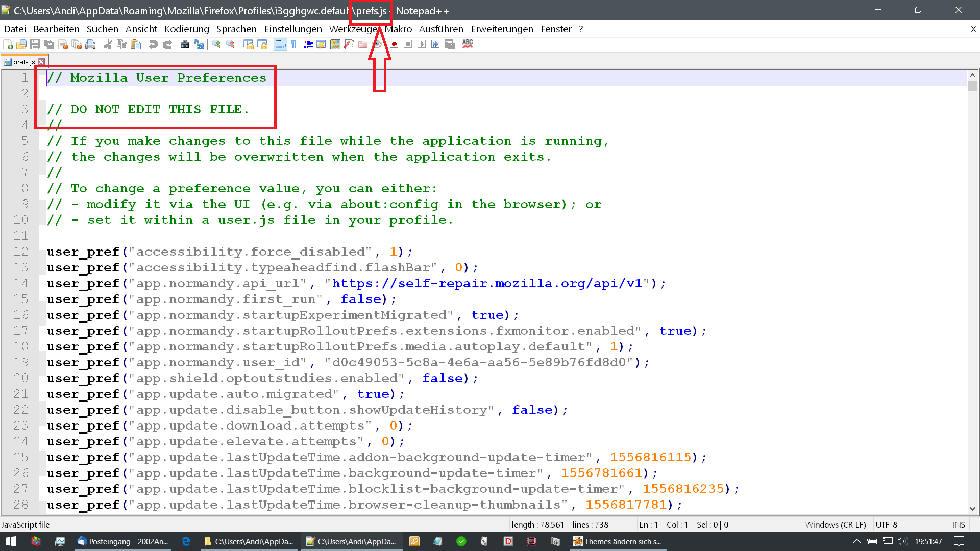Toggle show all characters pilcrow button
The height and width of the screenshot is (551, 980).
click(x=294, y=45)
